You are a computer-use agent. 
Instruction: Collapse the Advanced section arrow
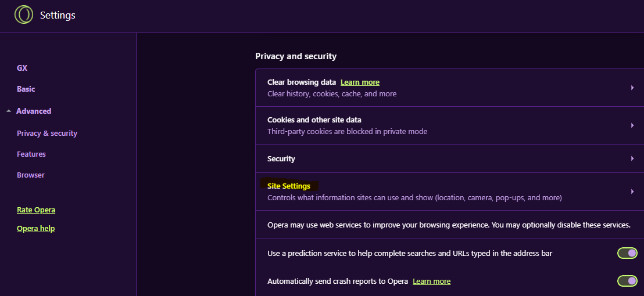coord(9,111)
